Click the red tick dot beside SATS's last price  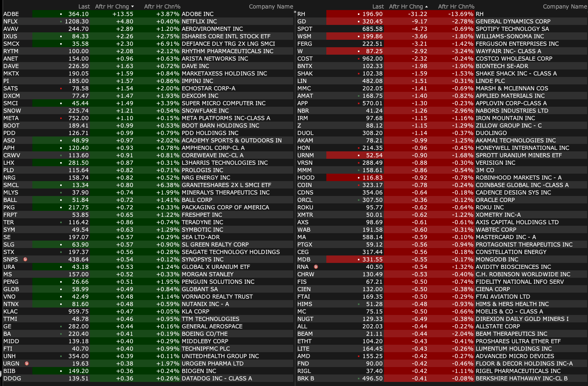[x=61, y=89]
